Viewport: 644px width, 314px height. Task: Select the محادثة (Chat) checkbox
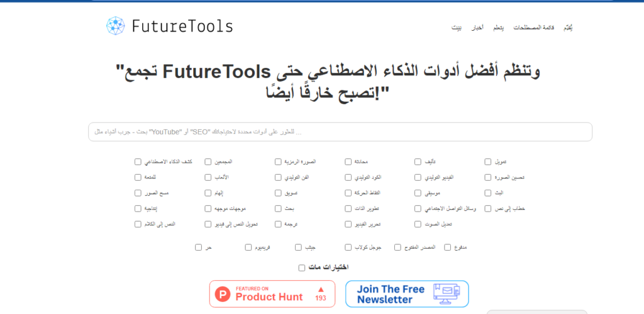348,162
